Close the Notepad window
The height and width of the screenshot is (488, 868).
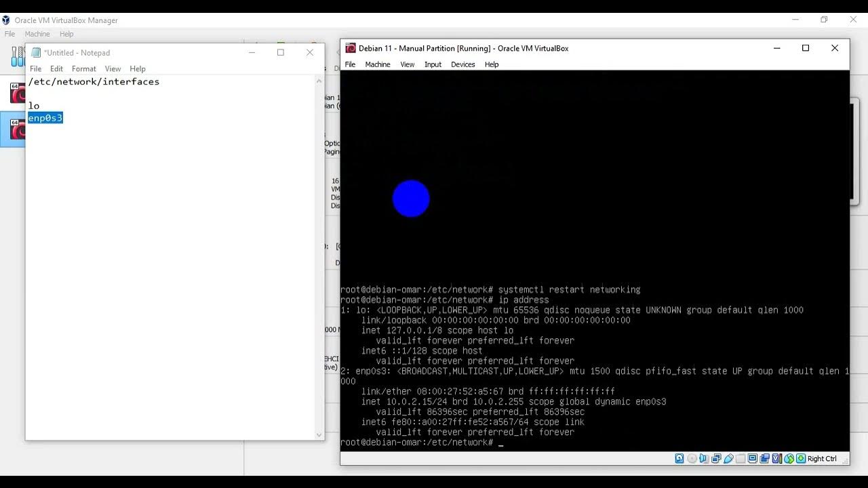[x=310, y=52]
